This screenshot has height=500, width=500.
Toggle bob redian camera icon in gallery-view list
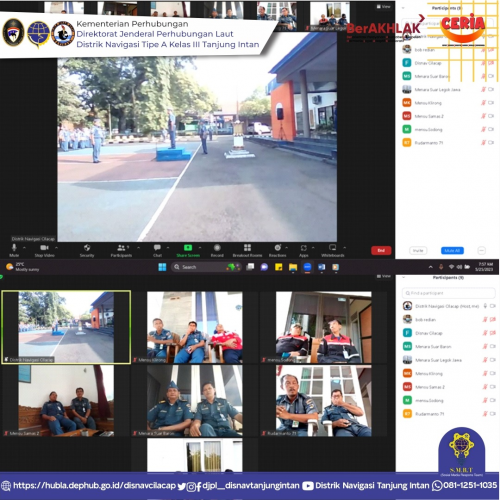493,319
